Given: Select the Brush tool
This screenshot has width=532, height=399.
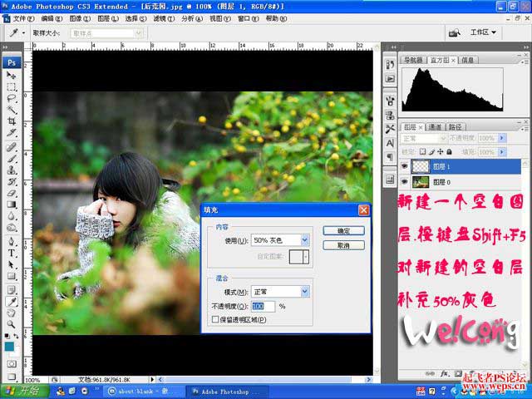Looking at the screenshot, I should tap(11, 159).
